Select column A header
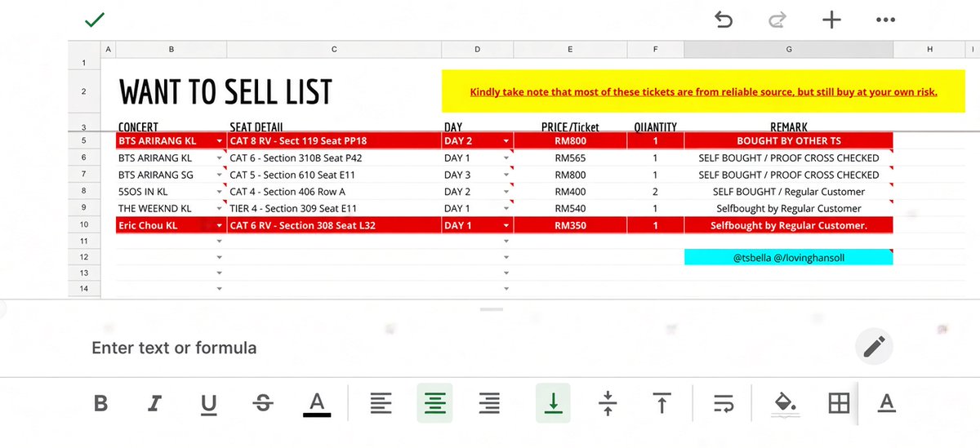 [x=109, y=50]
